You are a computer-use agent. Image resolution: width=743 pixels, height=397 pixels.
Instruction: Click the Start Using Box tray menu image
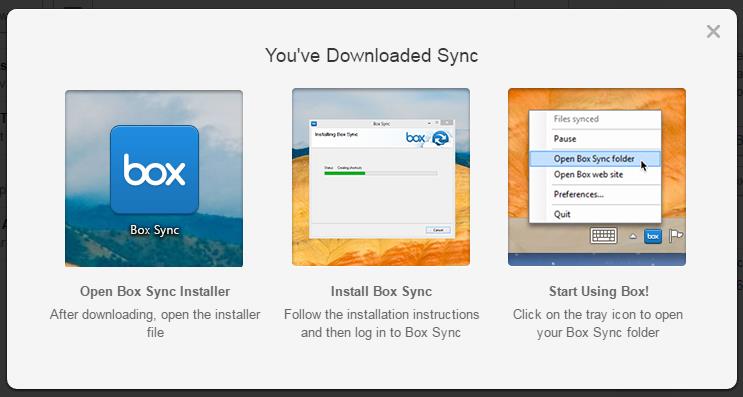pos(597,177)
